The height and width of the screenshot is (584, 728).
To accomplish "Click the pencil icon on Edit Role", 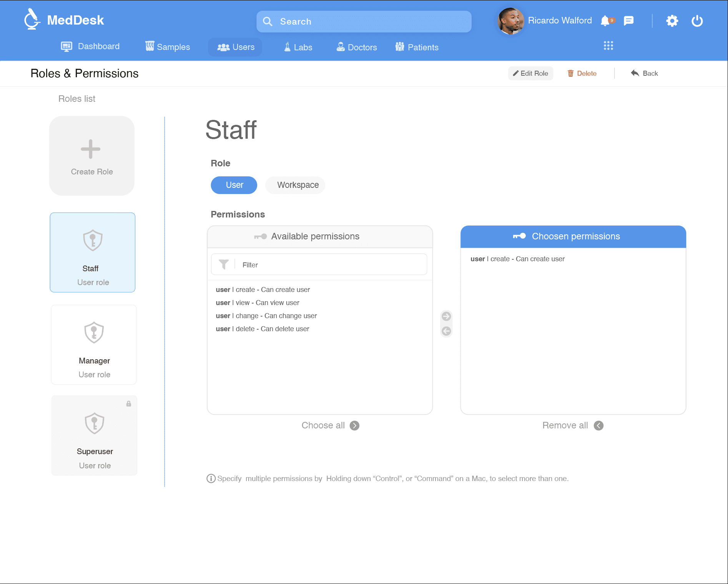I will tap(516, 73).
